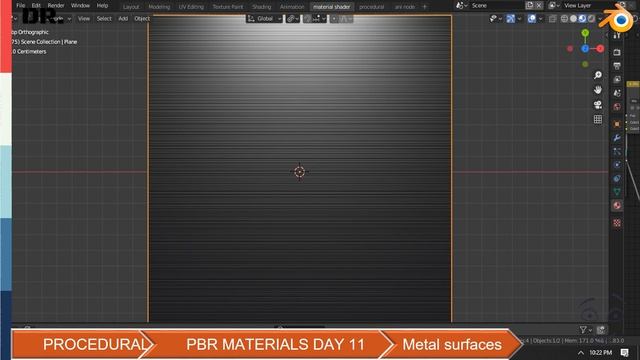The image size is (640, 360).
Task: Switch to the Texture Paint workspace tab
Action: [228, 7]
